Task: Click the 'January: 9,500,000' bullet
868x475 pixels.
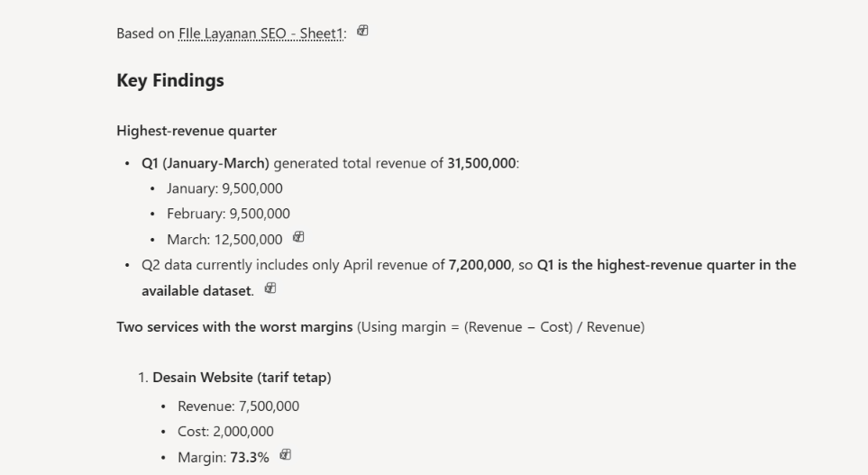Action: 224,188
